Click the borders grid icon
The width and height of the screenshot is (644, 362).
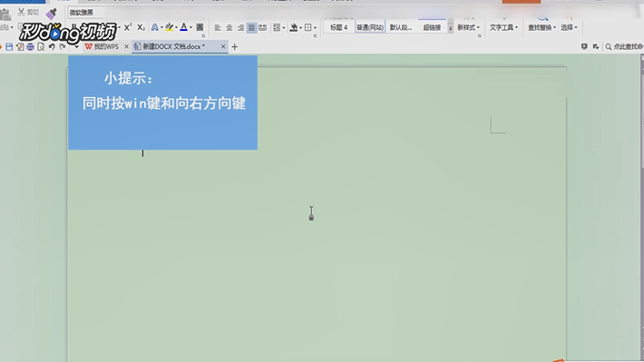pos(307,27)
